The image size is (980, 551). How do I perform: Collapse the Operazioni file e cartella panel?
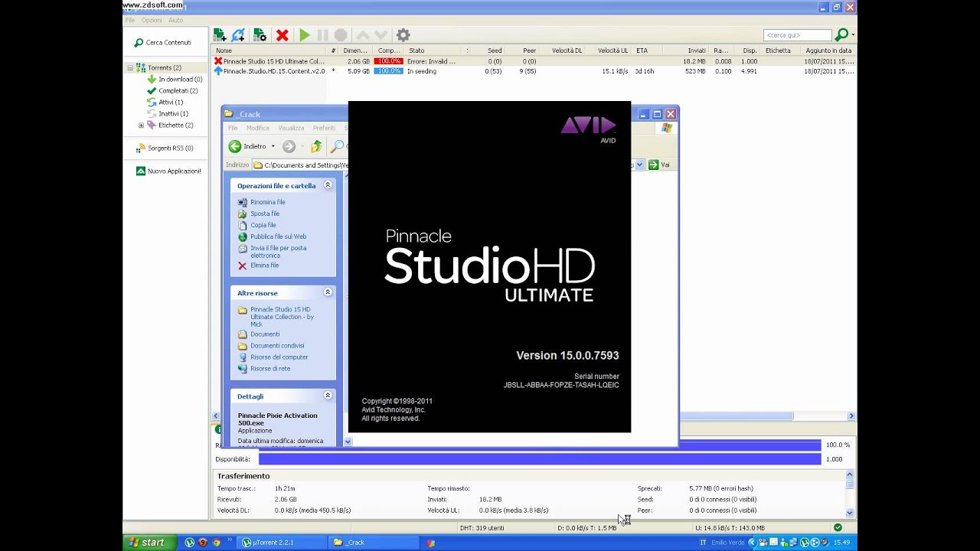coord(328,185)
